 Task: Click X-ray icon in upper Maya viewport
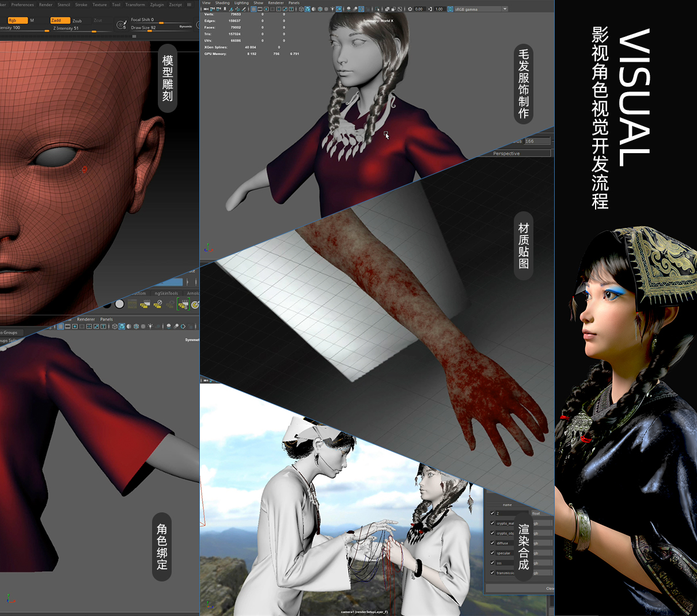pos(387,9)
